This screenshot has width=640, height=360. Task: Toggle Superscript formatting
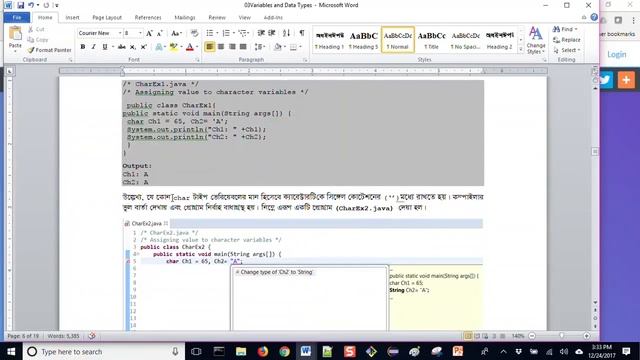pos(144,47)
